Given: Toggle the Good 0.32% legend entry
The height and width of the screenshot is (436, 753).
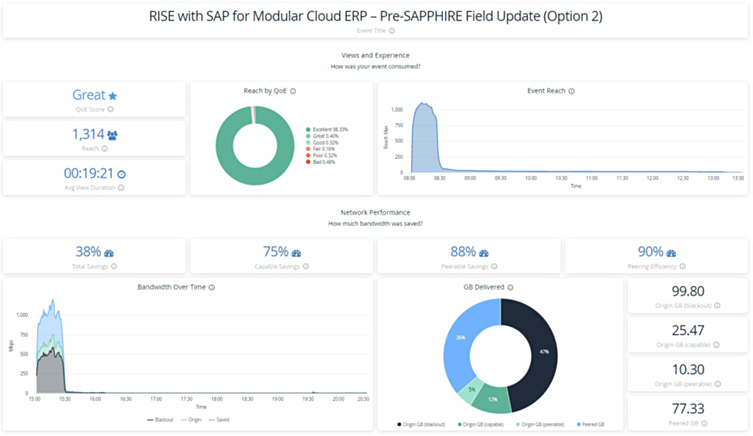Looking at the screenshot, I should (322, 143).
